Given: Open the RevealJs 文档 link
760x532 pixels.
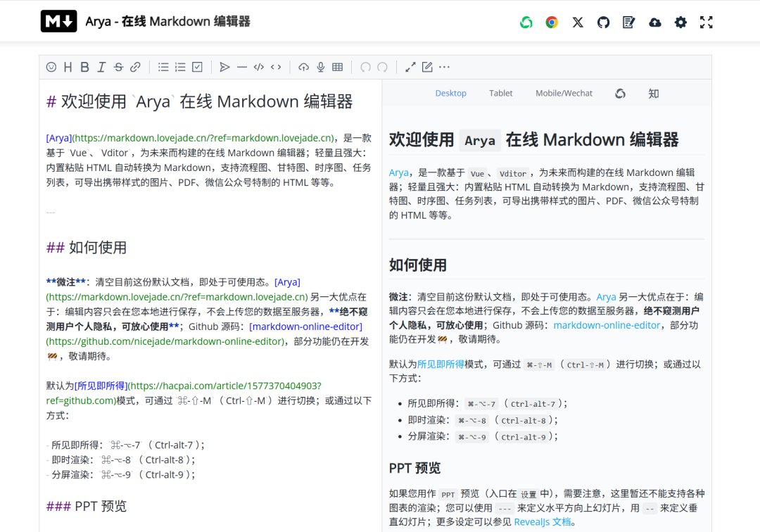Looking at the screenshot, I should tap(544, 522).
